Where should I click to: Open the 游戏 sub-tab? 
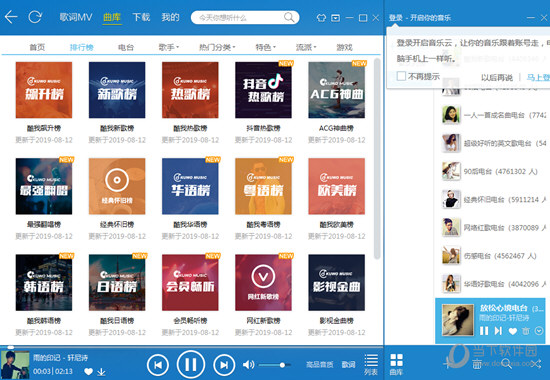pyautogui.click(x=344, y=47)
